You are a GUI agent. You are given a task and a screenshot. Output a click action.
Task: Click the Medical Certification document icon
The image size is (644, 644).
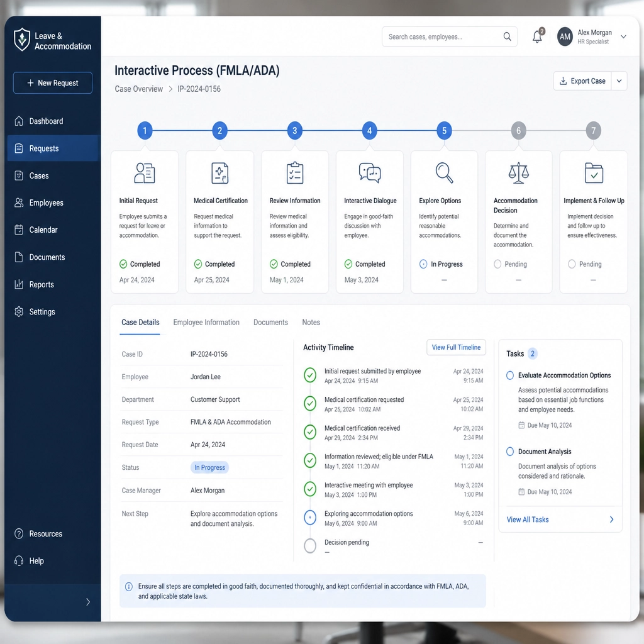(219, 173)
